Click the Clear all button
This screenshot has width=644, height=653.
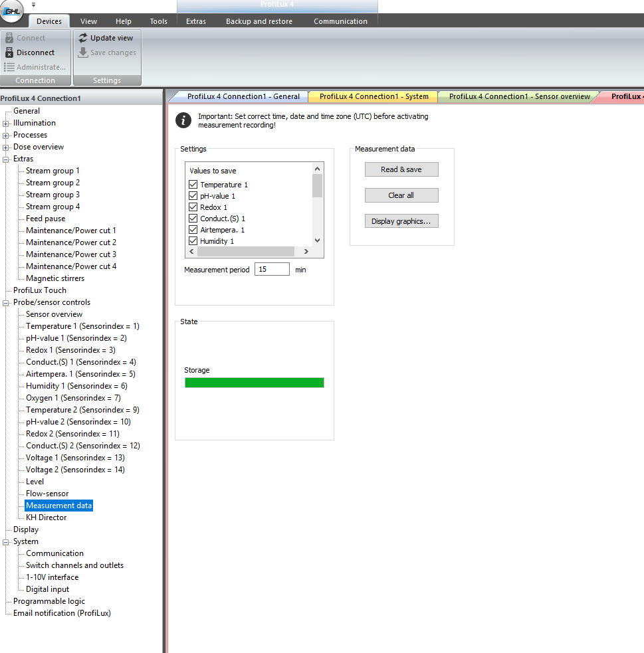click(x=401, y=195)
